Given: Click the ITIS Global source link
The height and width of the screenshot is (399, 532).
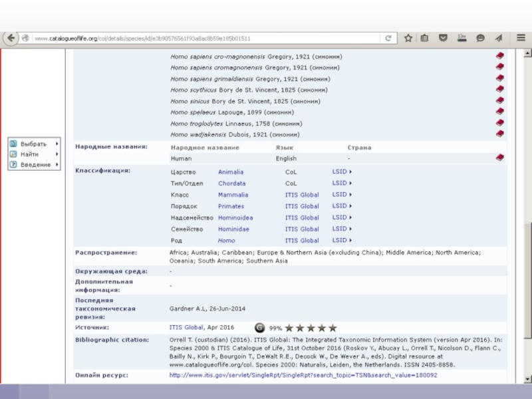Looking at the screenshot, I should pos(186,327).
